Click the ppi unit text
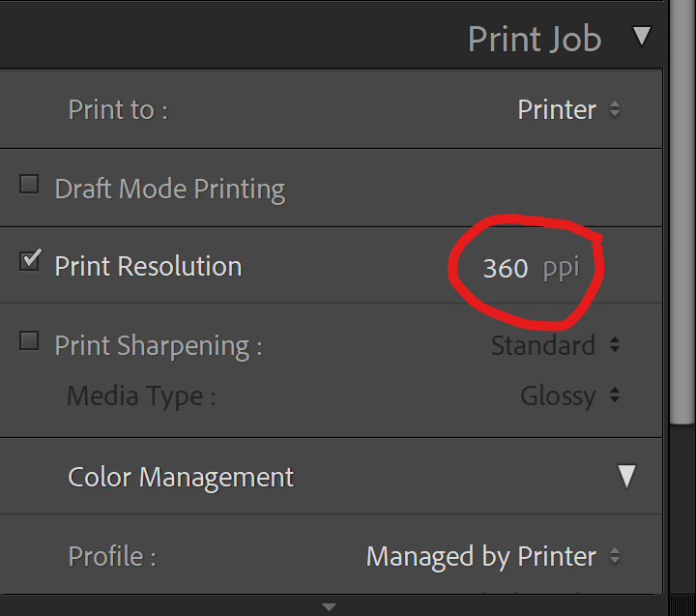This screenshot has height=616, width=696. [561, 267]
